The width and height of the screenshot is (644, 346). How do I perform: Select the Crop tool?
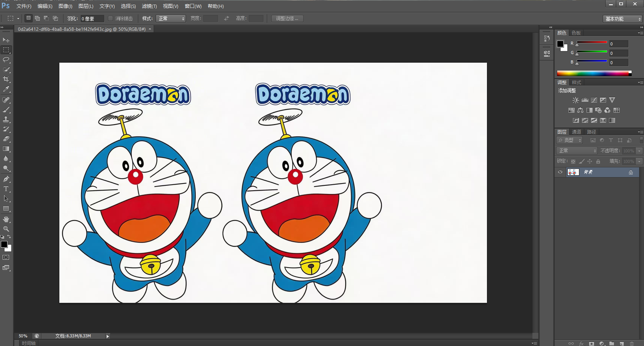click(6, 79)
